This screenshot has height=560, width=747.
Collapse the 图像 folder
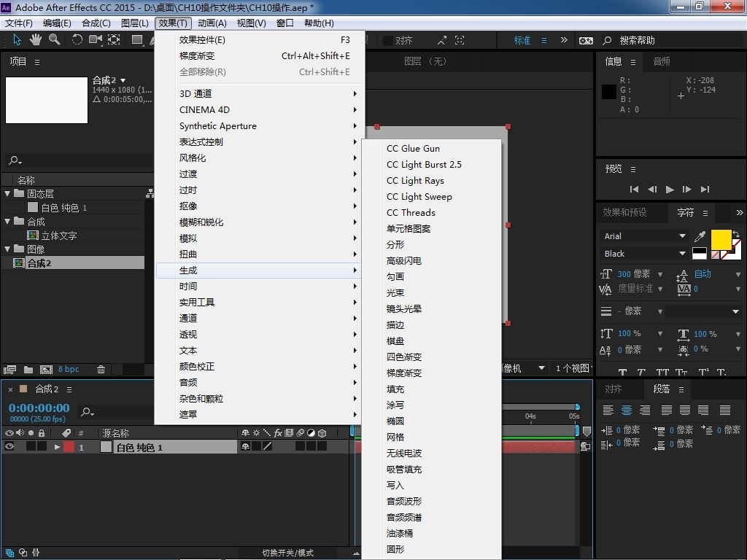[x=7, y=249]
